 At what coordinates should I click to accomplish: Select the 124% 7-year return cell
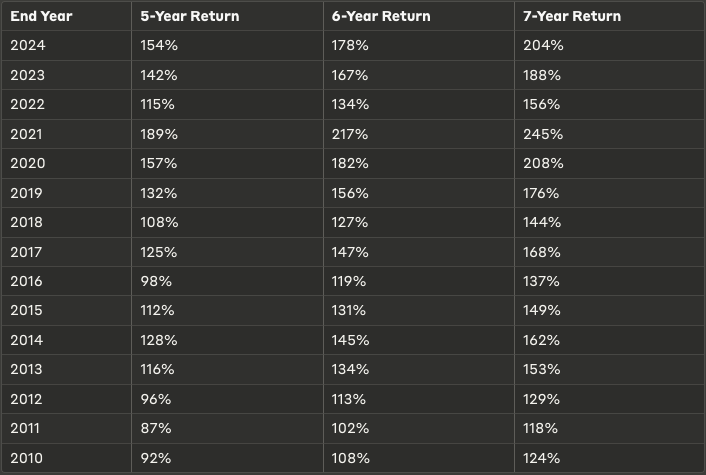tap(542, 458)
